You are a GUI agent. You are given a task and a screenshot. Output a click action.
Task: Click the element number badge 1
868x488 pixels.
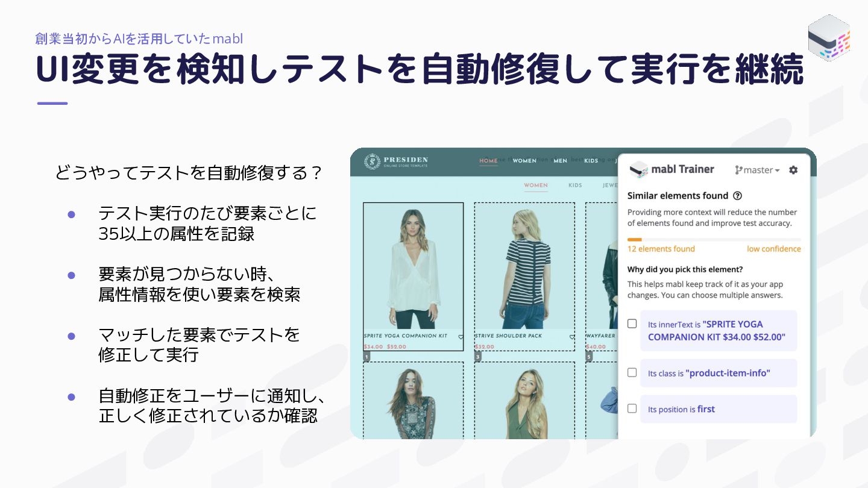(366, 357)
